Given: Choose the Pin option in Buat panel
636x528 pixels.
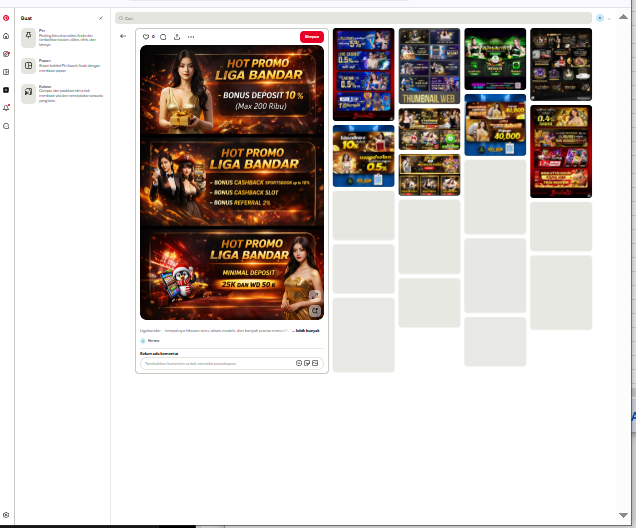Looking at the screenshot, I should [62, 38].
